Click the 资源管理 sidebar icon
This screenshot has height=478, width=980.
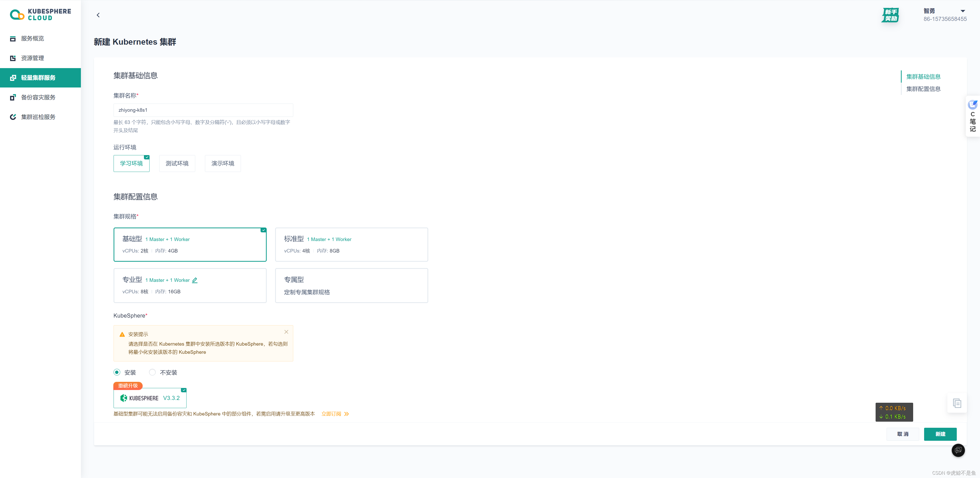point(13,58)
